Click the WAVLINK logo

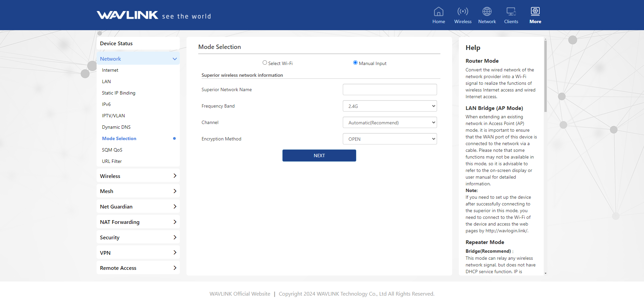127,15
